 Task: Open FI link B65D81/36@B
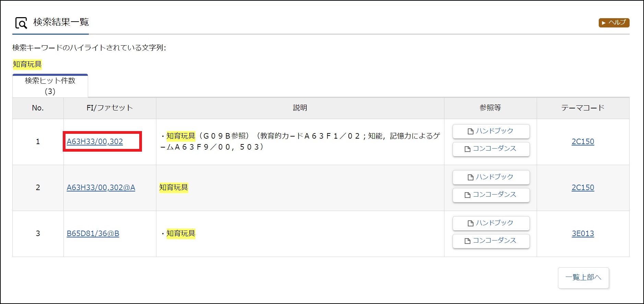click(93, 233)
